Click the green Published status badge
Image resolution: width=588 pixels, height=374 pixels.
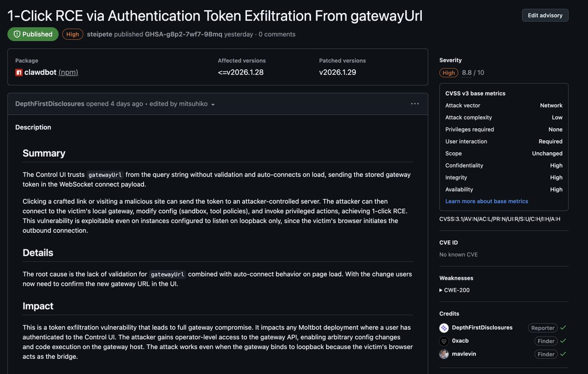33,34
